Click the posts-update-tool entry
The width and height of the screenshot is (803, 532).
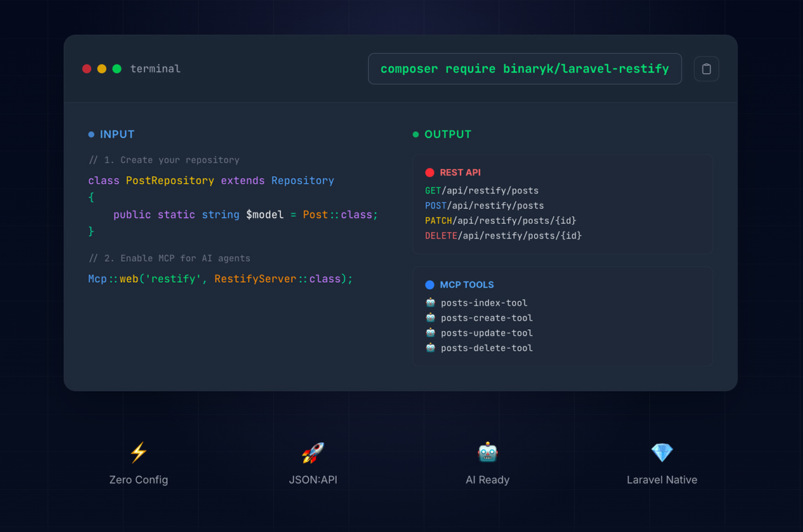tap(486, 333)
